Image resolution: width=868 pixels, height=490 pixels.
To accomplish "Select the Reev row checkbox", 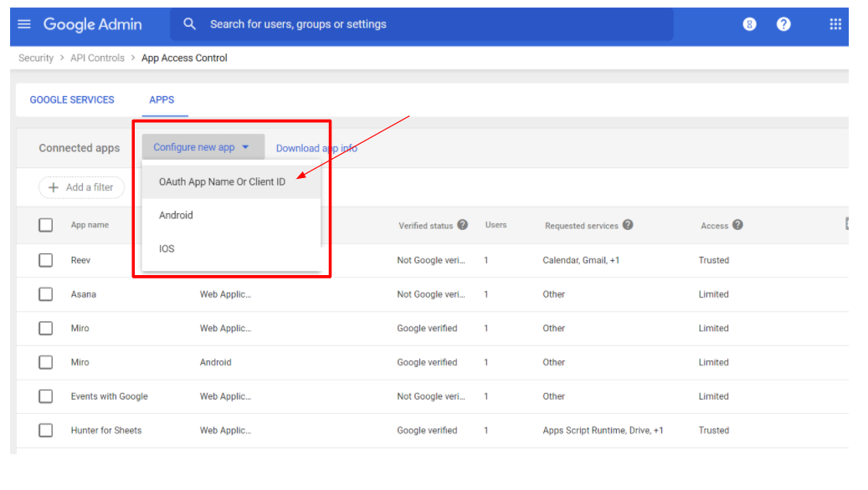I will 45,260.
